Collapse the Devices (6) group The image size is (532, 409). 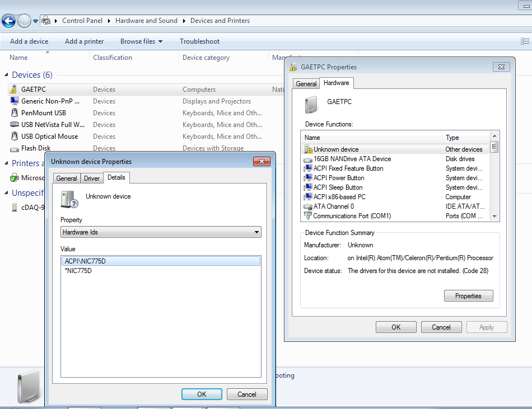[x=6, y=74]
